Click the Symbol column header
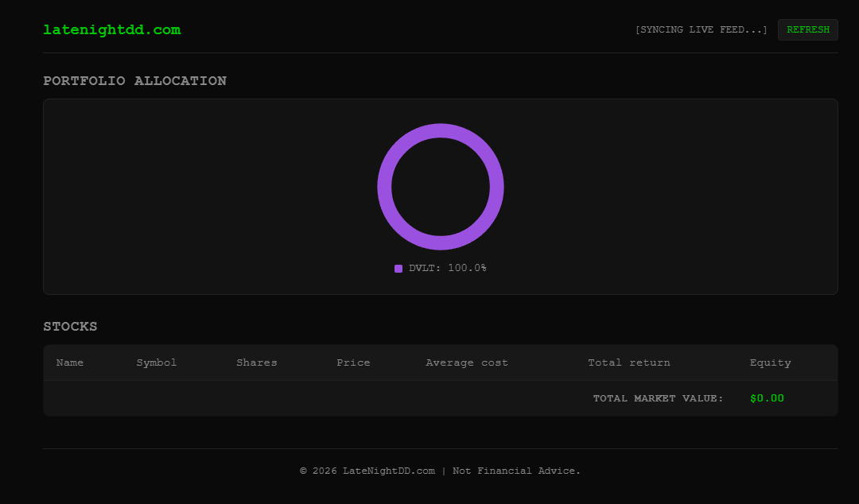 157,362
